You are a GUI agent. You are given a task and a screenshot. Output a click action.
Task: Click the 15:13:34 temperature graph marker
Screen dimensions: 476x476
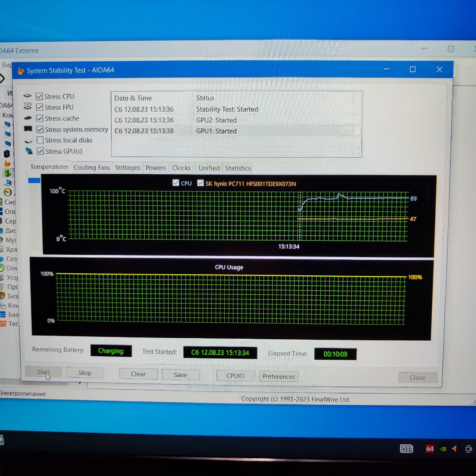[289, 246]
